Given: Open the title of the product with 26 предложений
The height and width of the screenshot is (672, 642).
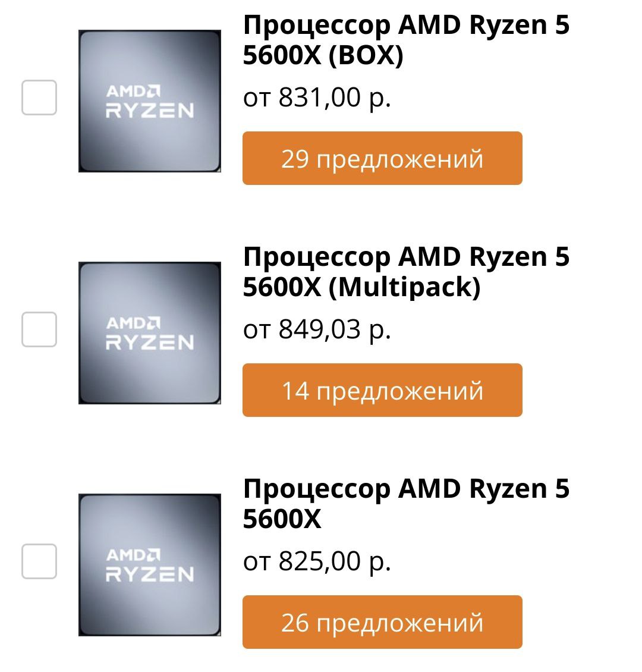Looking at the screenshot, I should pos(406,503).
